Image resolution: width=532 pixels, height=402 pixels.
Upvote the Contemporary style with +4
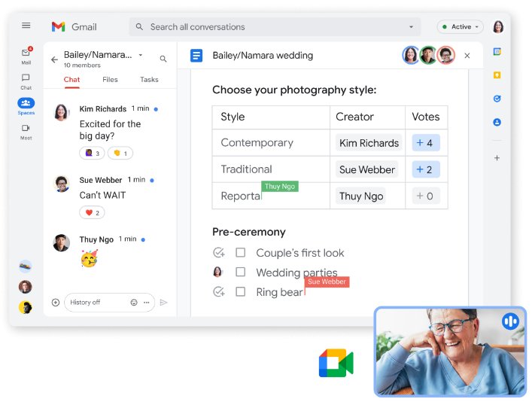click(x=425, y=143)
